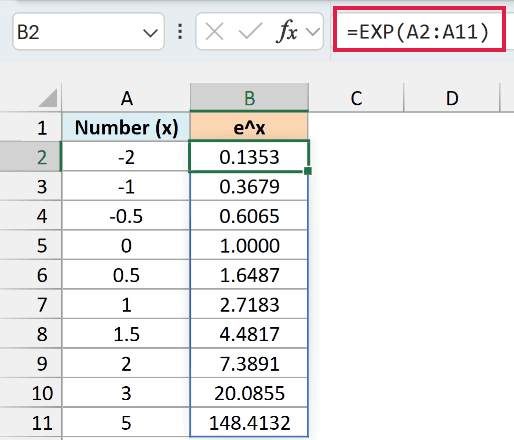Select the cell showing 2.7183
514x440 pixels.
pos(249,304)
